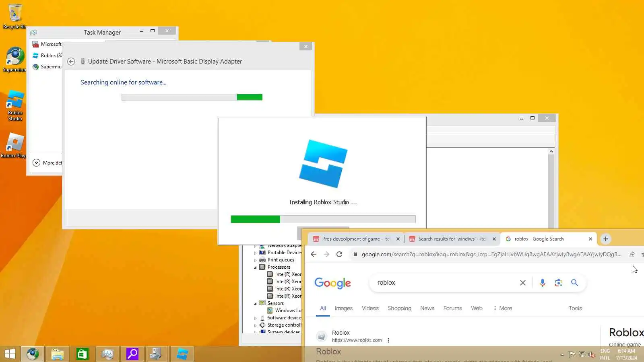The image size is (644, 362).
Task: Select the All results tab
Action: [x=323, y=309]
